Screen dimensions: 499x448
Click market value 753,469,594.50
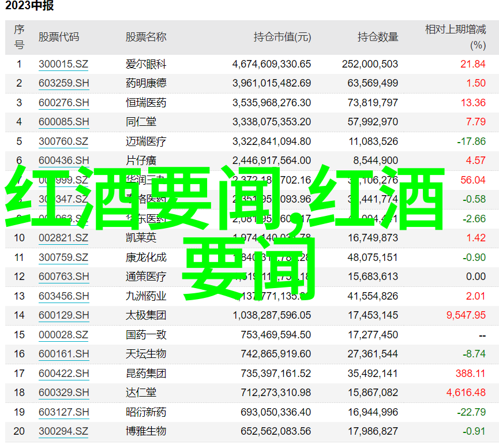276,335
